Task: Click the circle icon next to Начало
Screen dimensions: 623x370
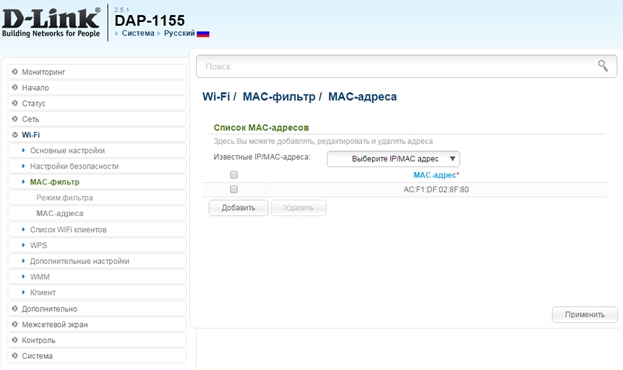Action: [x=15, y=87]
